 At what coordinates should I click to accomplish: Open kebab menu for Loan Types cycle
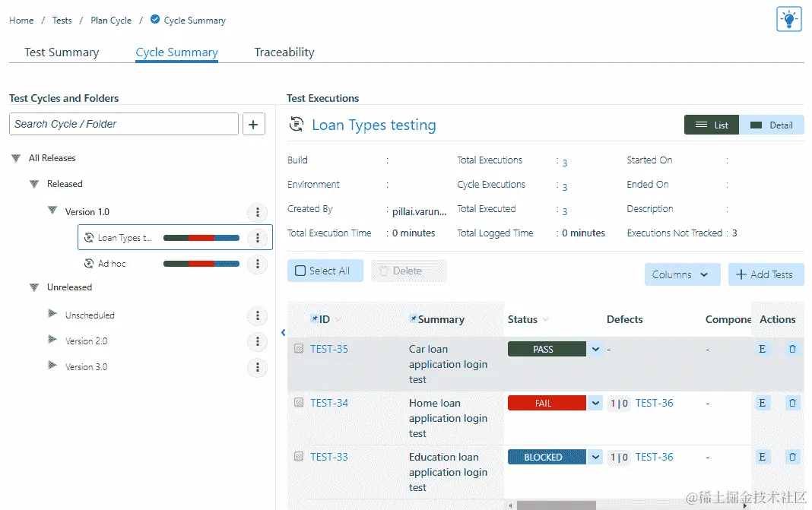coord(258,238)
